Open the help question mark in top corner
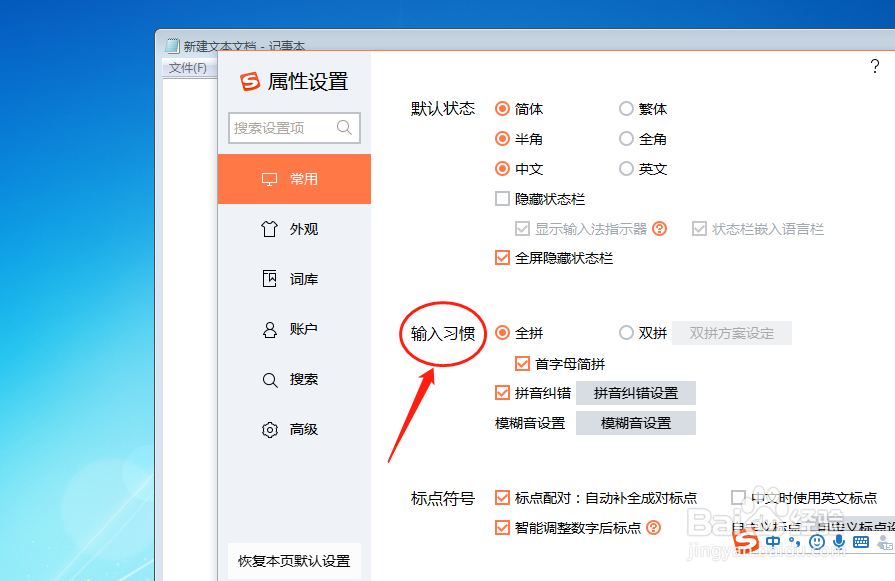Viewport: 895px width, 581px height. [x=874, y=66]
